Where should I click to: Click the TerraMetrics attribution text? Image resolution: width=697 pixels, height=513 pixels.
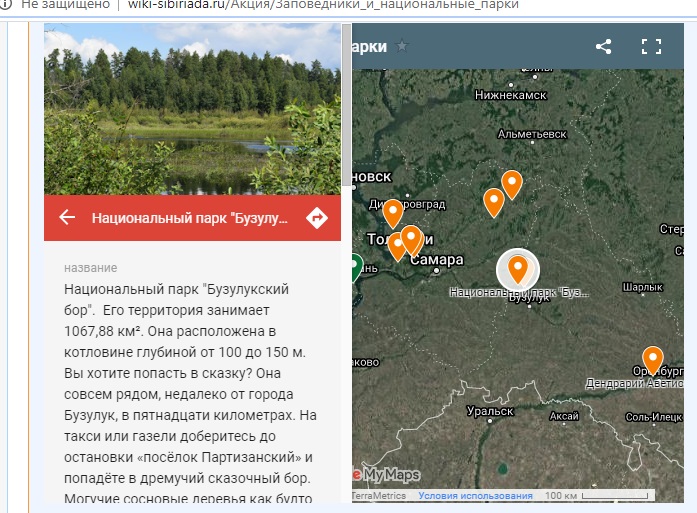379,495
